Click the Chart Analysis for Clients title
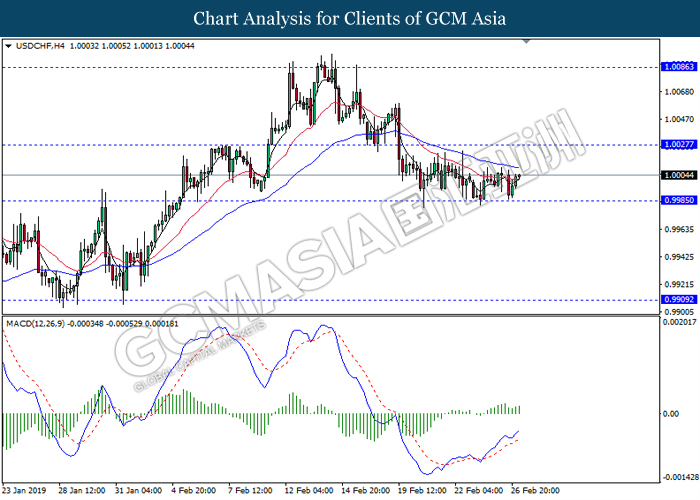Viewport: 700px width, 500px height. 350,18
